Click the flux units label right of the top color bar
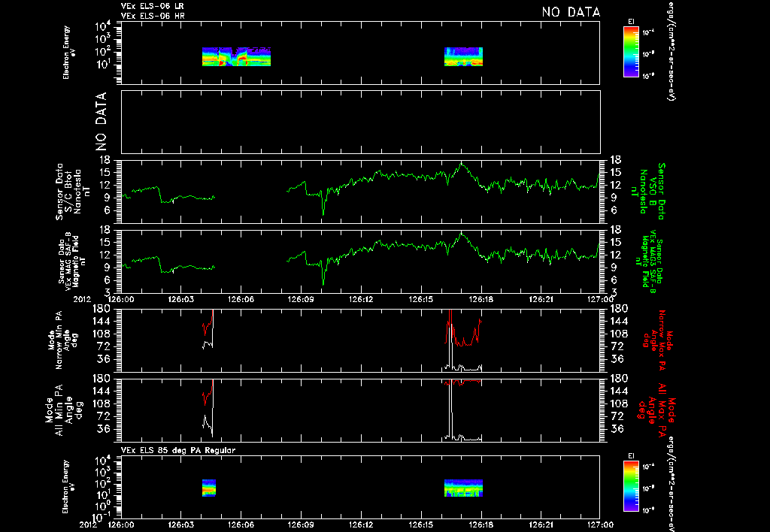770x532 pixels. (671, 50)
